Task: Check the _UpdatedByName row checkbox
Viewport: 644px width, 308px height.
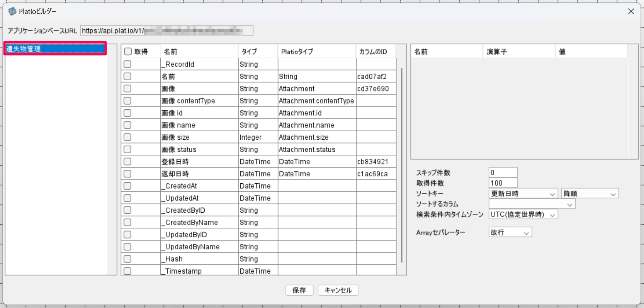Action: tap(127, 247)
